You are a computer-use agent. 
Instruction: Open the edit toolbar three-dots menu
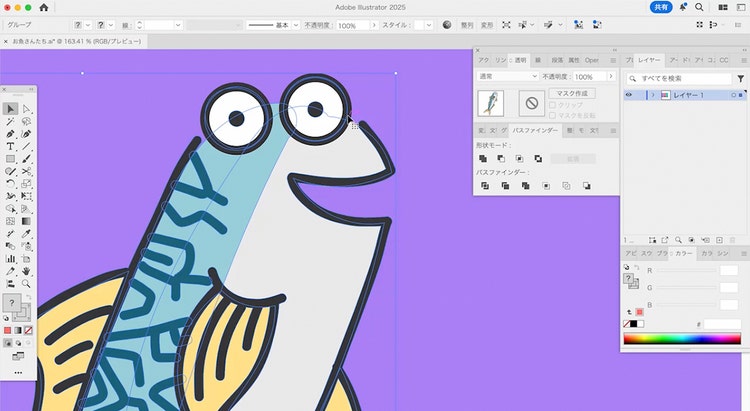(18, 373)
